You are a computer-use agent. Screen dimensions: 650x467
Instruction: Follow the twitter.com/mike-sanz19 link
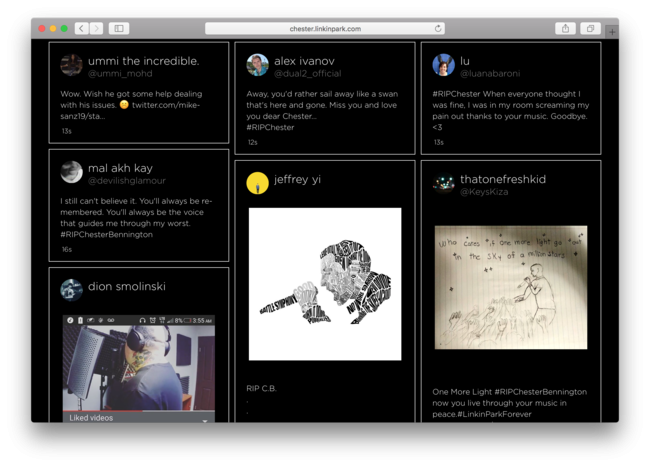pyautogui.click(x=166, y=105)
